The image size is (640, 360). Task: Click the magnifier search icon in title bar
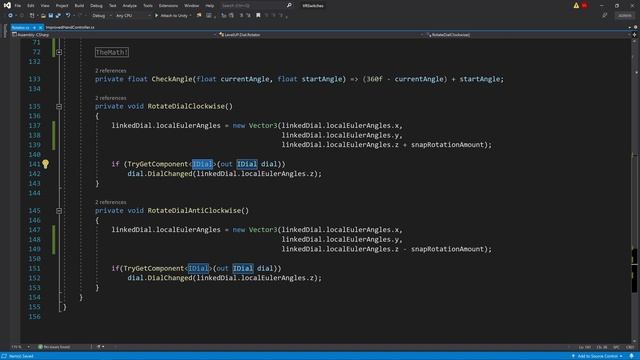[289, 6]
